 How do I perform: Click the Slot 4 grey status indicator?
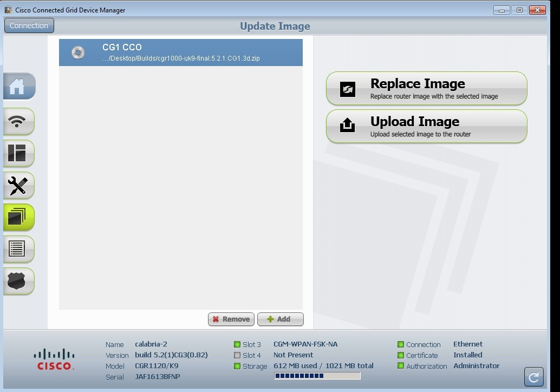(237, 355)
